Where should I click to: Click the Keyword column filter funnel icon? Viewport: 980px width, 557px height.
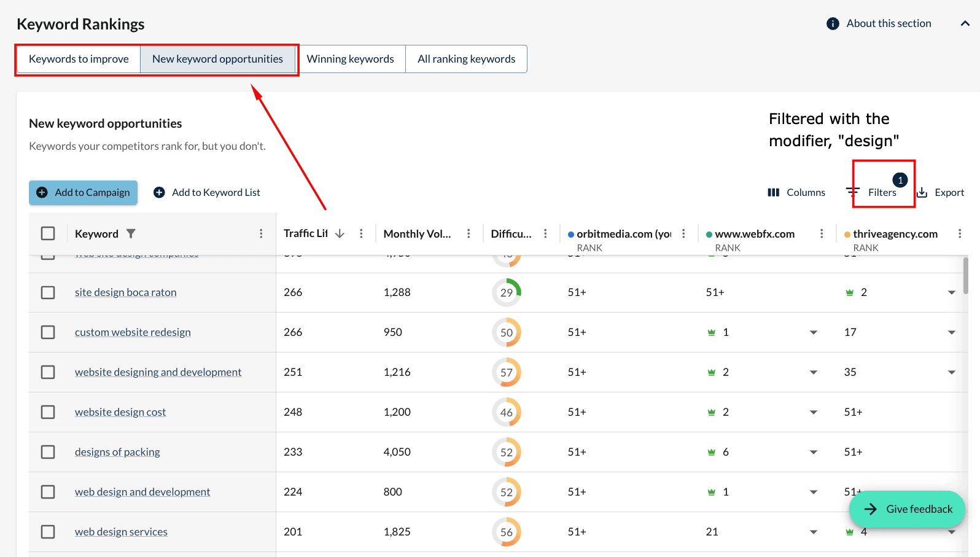pos(131,233)
